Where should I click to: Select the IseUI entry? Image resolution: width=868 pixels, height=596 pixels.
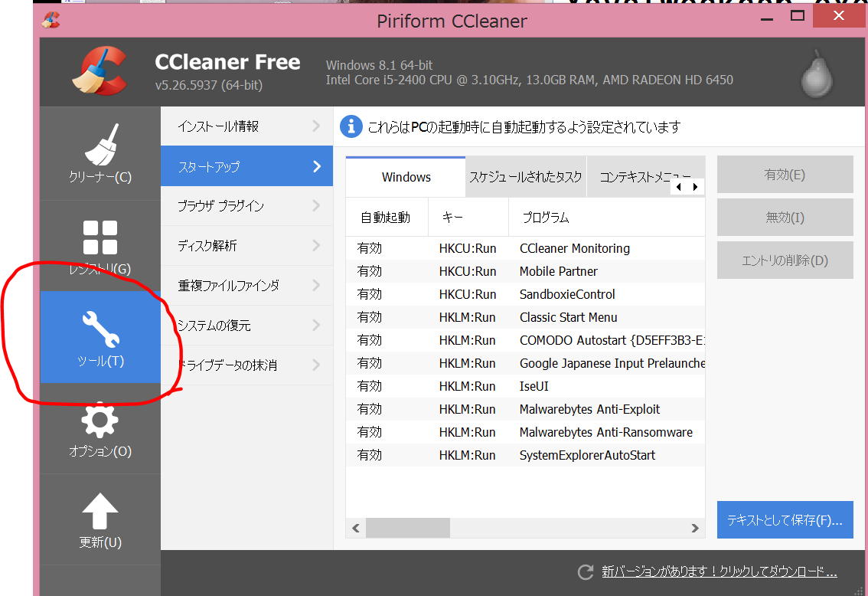[525, 386]
